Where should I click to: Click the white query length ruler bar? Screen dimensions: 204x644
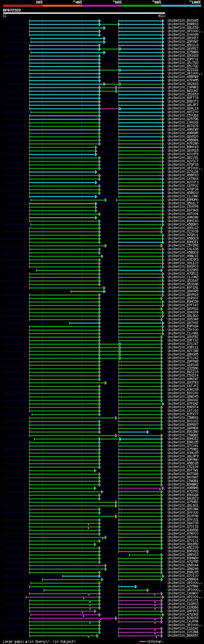coord(84,13)
